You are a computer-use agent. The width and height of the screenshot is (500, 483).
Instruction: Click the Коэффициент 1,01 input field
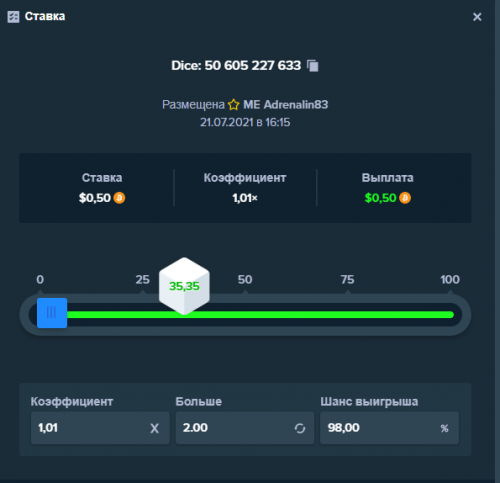pyautogui.click(x=100, y=428)
